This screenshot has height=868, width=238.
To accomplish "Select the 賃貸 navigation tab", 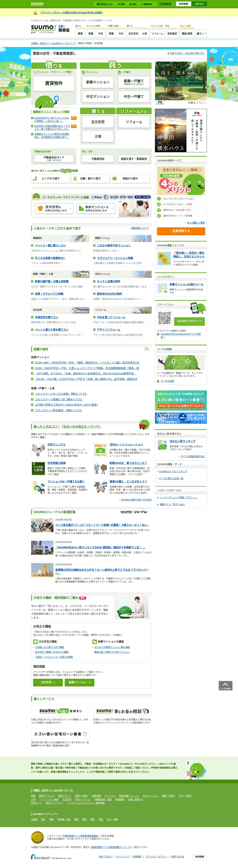I will [x=80, y=33].
